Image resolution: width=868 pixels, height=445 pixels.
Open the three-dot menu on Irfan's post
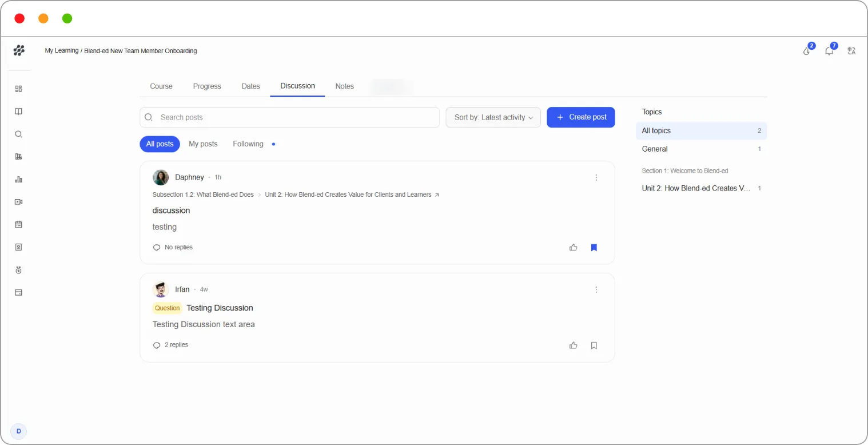pyautogui.click(x=596, y=289)
